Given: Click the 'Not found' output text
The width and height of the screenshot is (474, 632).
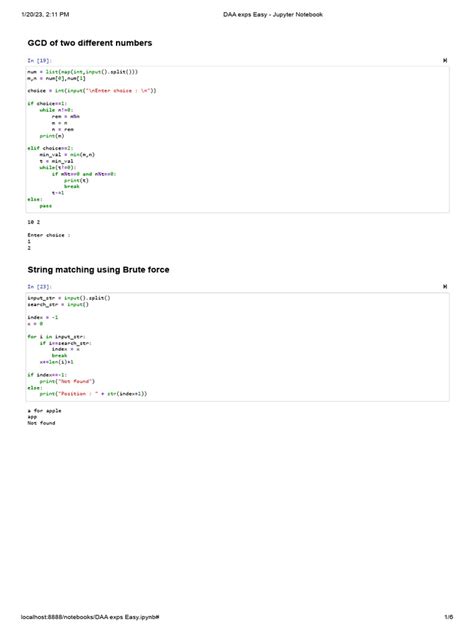Looking at the screenshot, I should tap(41, 423).
